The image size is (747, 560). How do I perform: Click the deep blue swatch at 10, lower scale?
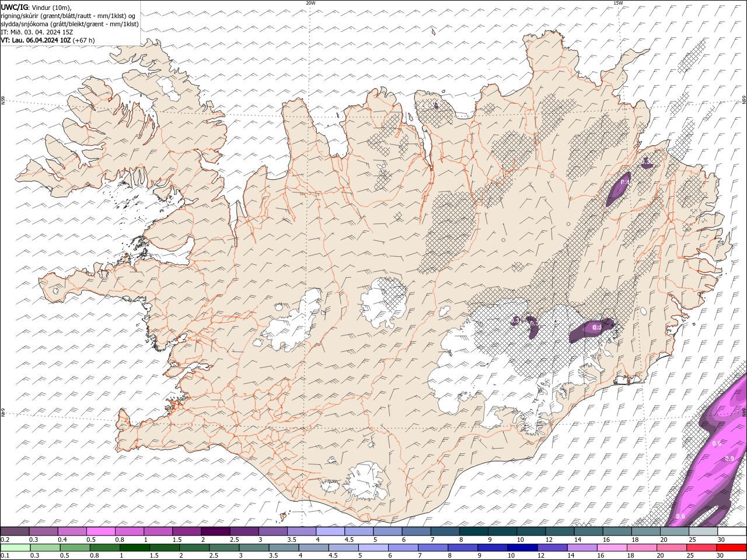[522, 548]
